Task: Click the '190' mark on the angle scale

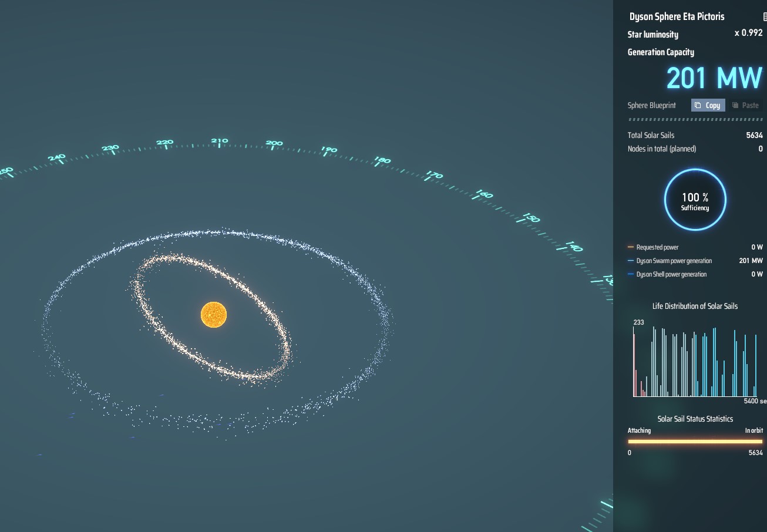Action: coord(329,150)
